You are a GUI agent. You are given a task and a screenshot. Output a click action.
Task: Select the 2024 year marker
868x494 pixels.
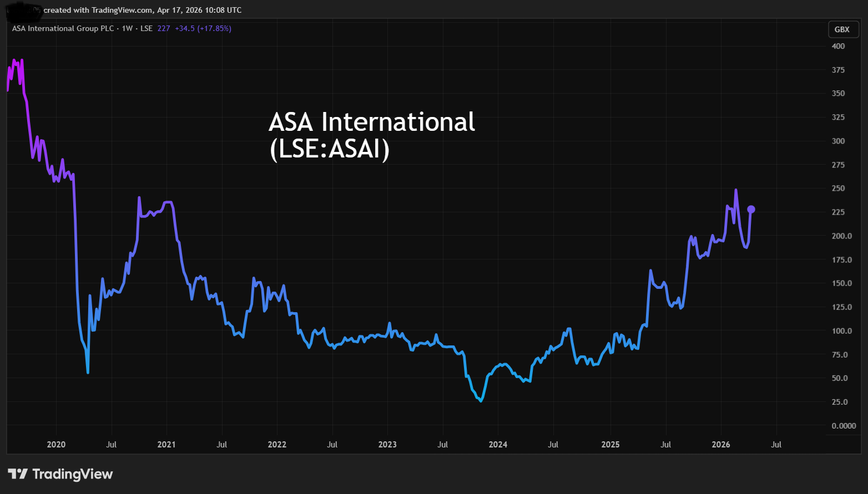point(498,444)
